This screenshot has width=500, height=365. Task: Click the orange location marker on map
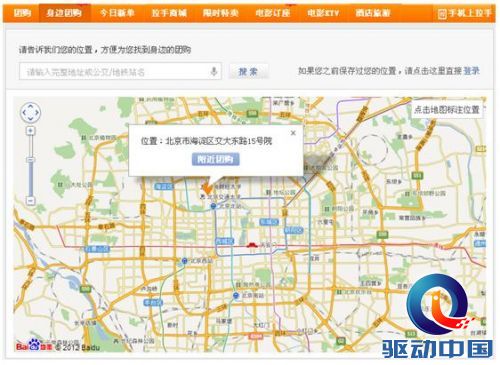pos(207,188)
